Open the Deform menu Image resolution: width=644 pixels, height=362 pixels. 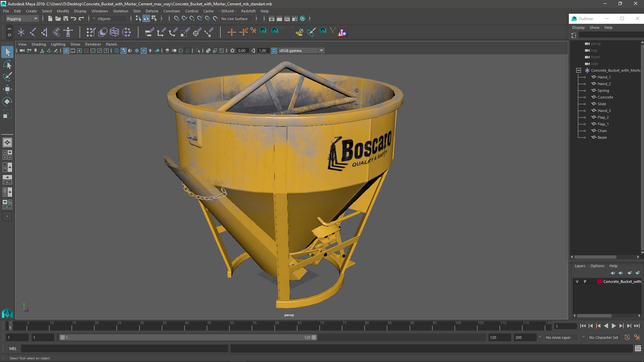tap(152, 11)
